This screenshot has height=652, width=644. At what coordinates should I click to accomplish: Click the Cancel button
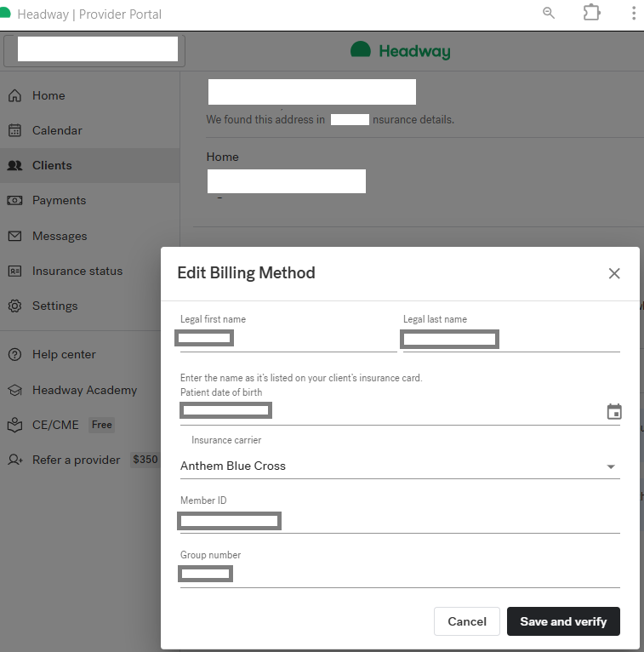(x=466, y=621)
